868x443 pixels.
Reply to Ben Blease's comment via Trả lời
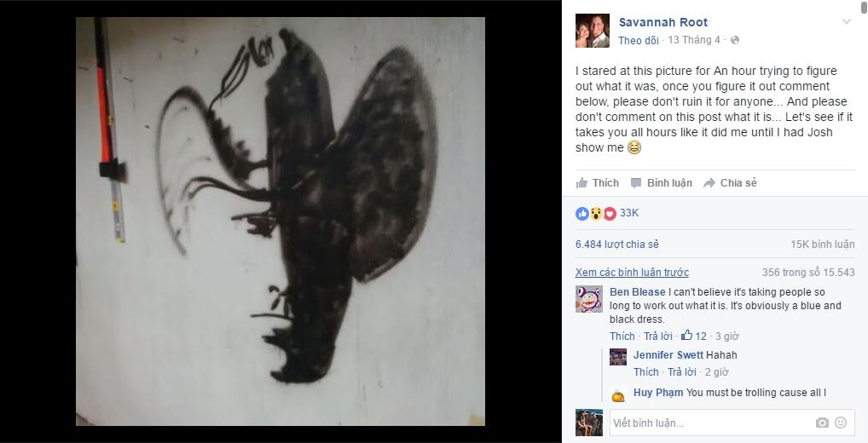(x=658, y=337)
